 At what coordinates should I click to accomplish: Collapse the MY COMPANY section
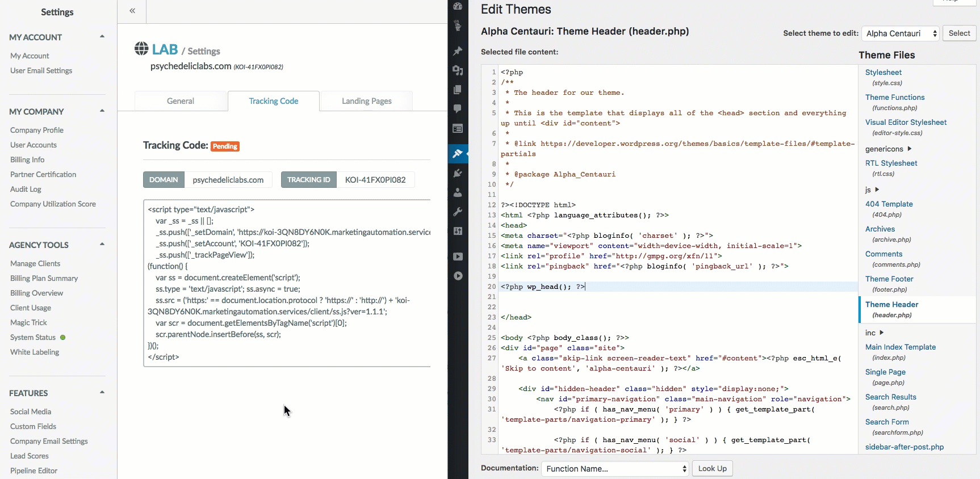click(102, 111)
